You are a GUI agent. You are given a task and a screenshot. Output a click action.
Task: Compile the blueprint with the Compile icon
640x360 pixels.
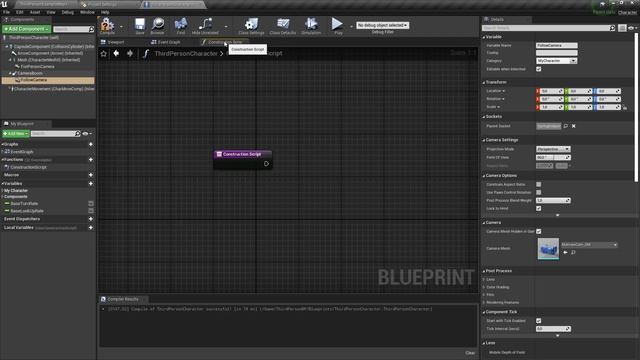(107, 25)
